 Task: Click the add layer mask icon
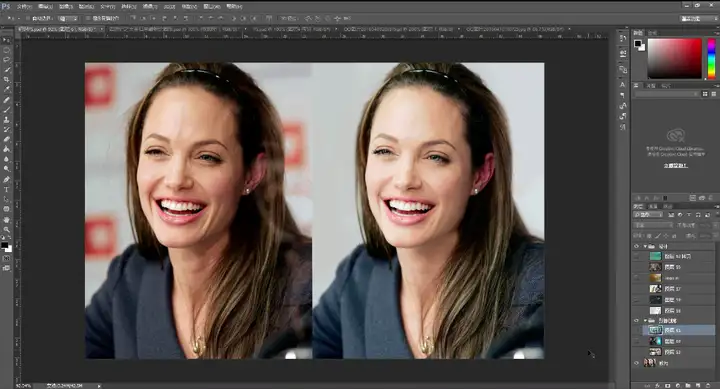[x=668, y=385]
